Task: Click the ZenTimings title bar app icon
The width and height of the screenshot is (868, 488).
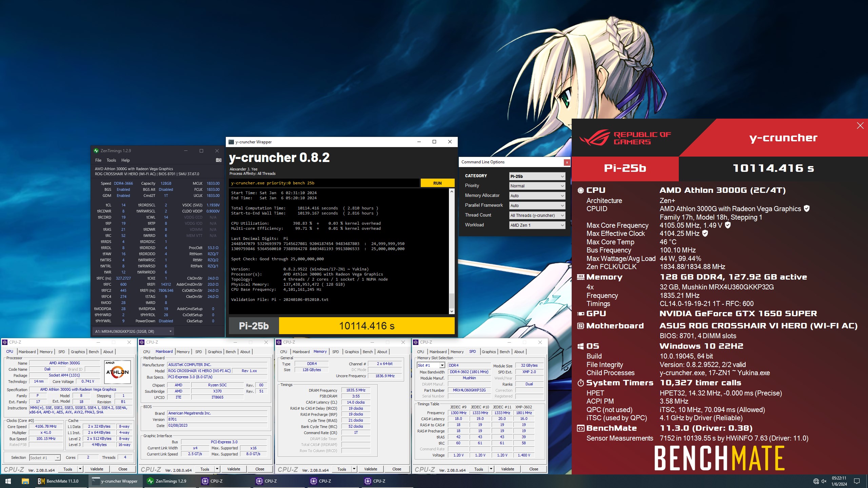Action: 96,150
